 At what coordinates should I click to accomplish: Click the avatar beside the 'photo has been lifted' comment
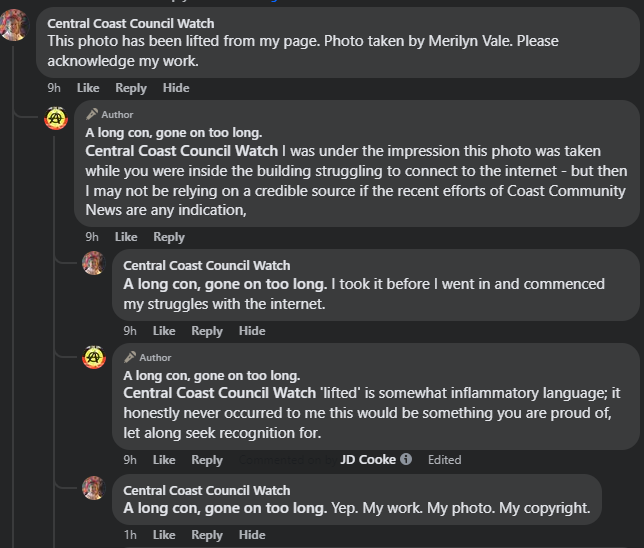(x=13, y=25)
